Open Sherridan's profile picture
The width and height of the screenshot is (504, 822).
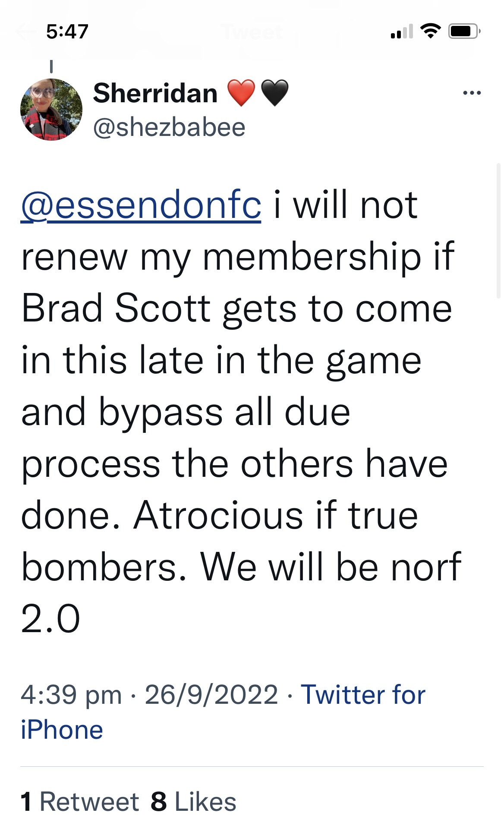(51, 110)
